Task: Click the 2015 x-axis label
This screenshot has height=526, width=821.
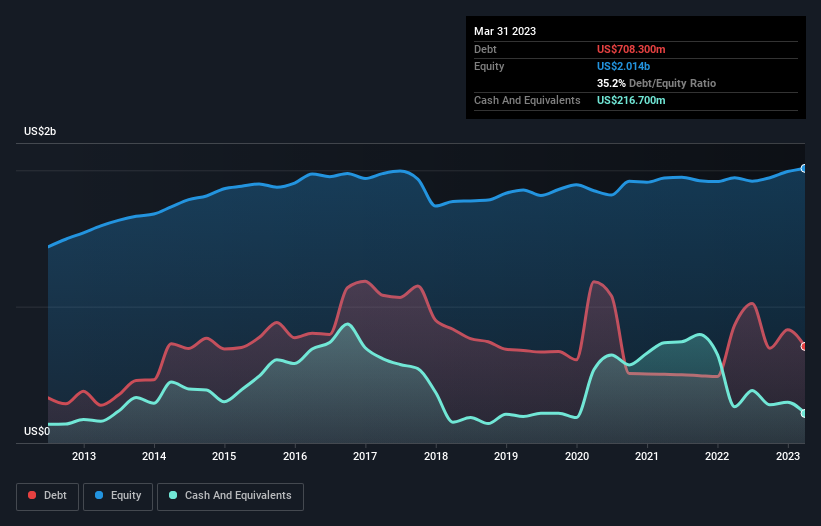Action: (224, 456)
